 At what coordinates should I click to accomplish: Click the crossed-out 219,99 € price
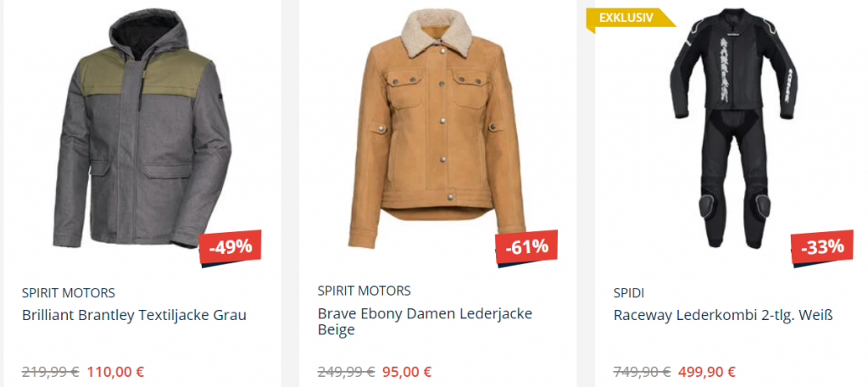click(x=51, y=371)
